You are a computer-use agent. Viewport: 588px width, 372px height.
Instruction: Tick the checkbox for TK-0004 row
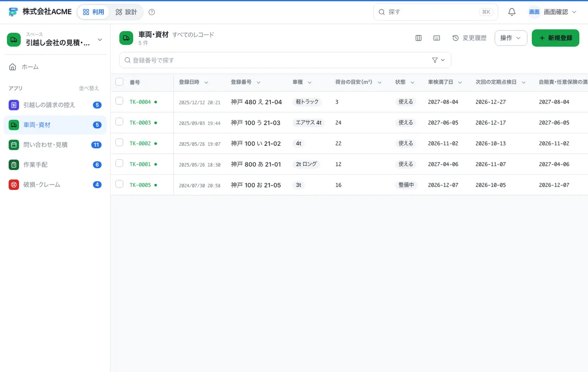point(119,101)
